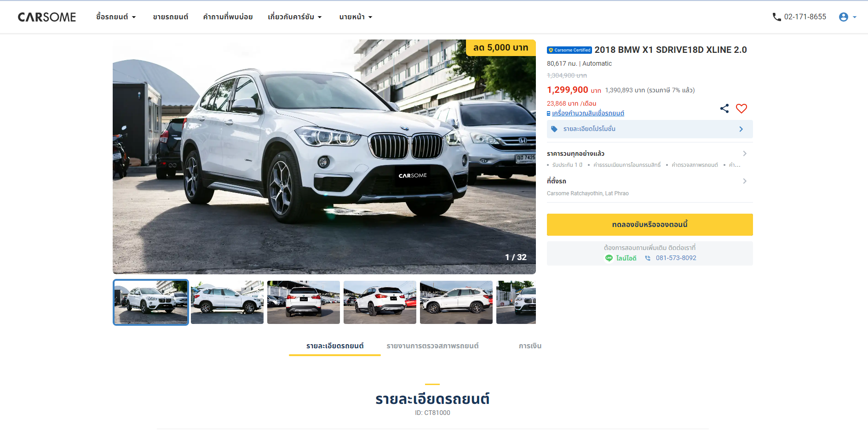Open ขายรถยนต์ in the navigation
Viewport: 868px width, 431px height.
click(171, 17)
